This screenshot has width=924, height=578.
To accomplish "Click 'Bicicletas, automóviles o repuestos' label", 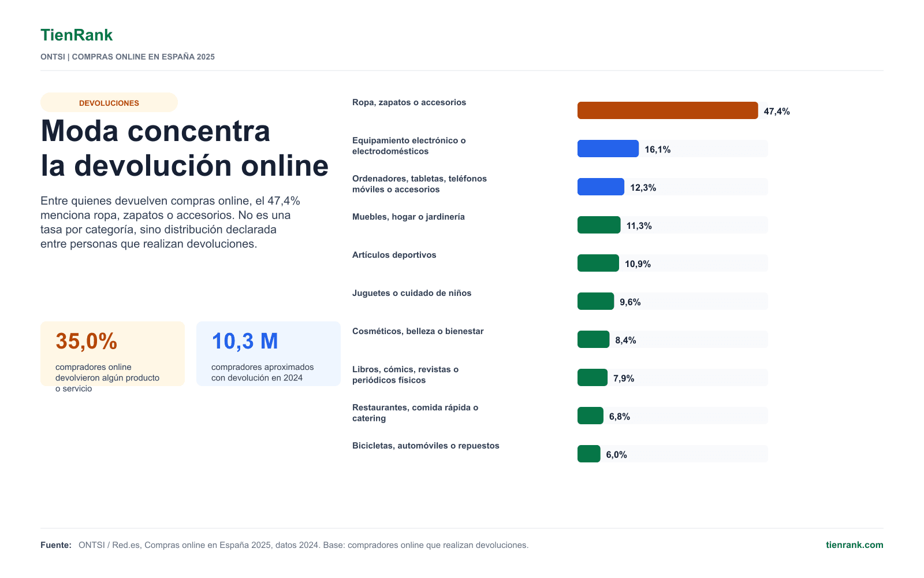I will point(426,446).
